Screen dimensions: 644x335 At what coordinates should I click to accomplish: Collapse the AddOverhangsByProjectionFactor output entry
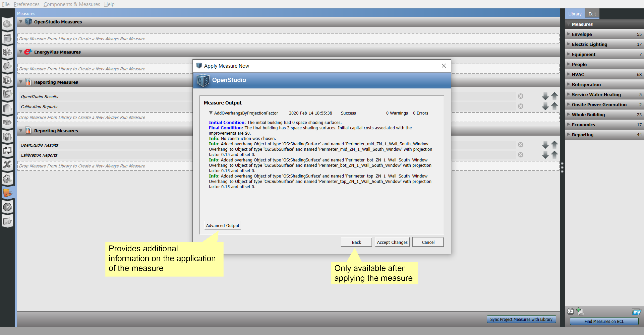point(211,113)
